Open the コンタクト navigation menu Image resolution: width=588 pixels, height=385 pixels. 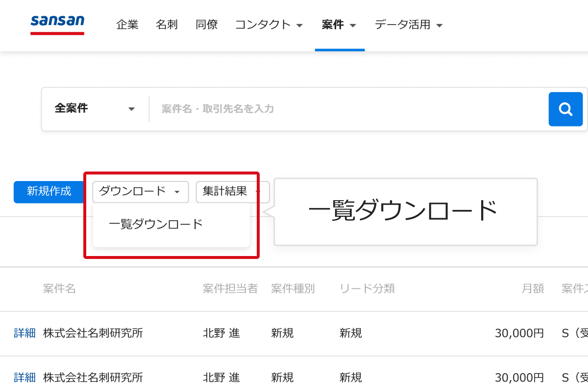269,25
